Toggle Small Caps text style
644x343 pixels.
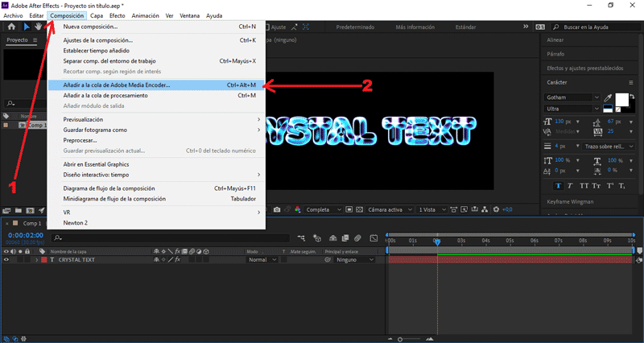596,186
